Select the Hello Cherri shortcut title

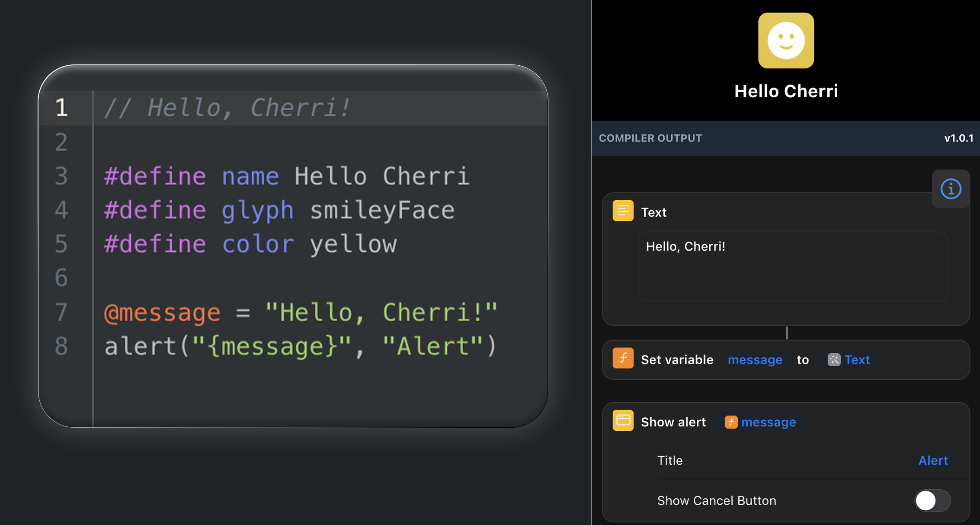[787, 91]
